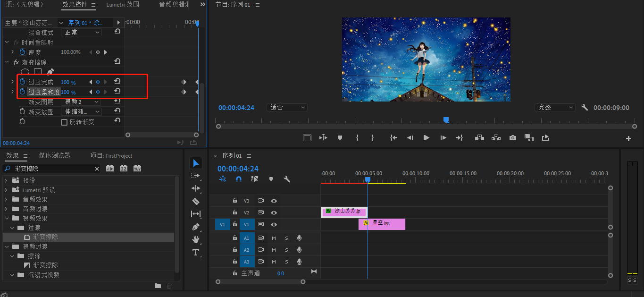This screenshot has width=644, height=297.
Task: Expand the 音频效果 folder
Action: pos(6,199)
